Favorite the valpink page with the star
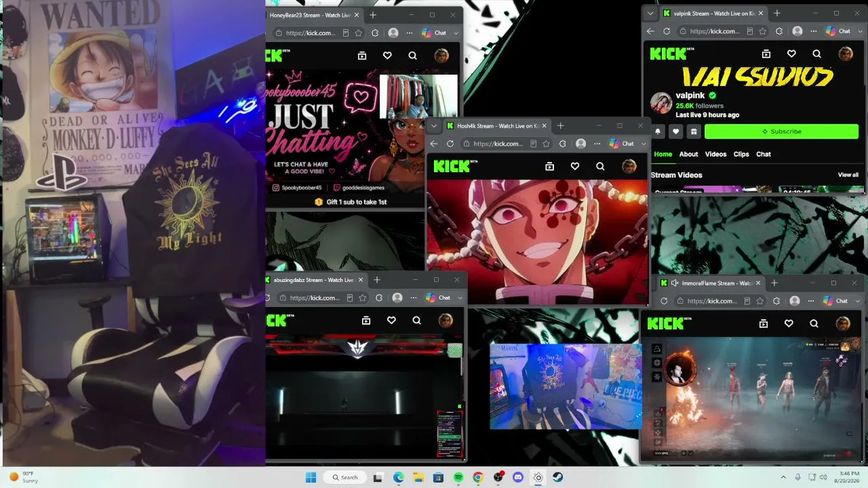This screenshot has height=488, width=868. click(x=763, y=31)
